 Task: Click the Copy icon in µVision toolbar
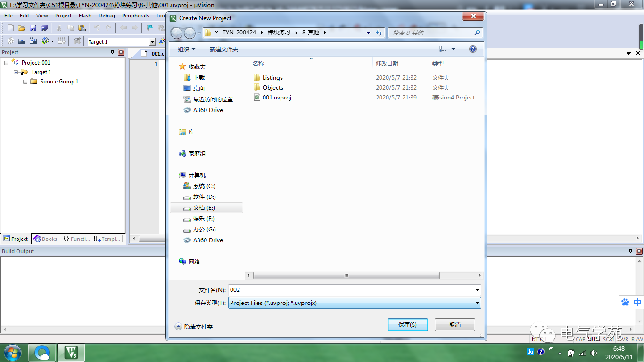click(x=71, y=28)
